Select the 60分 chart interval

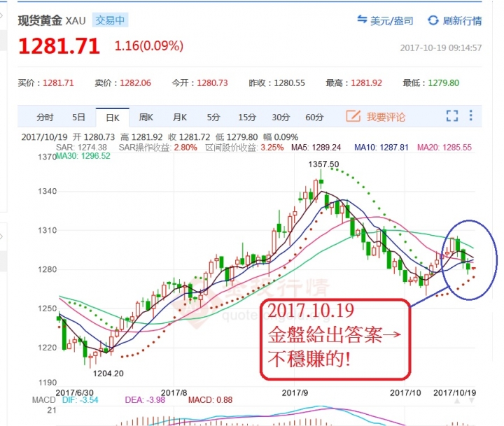[x=314, y=118]
